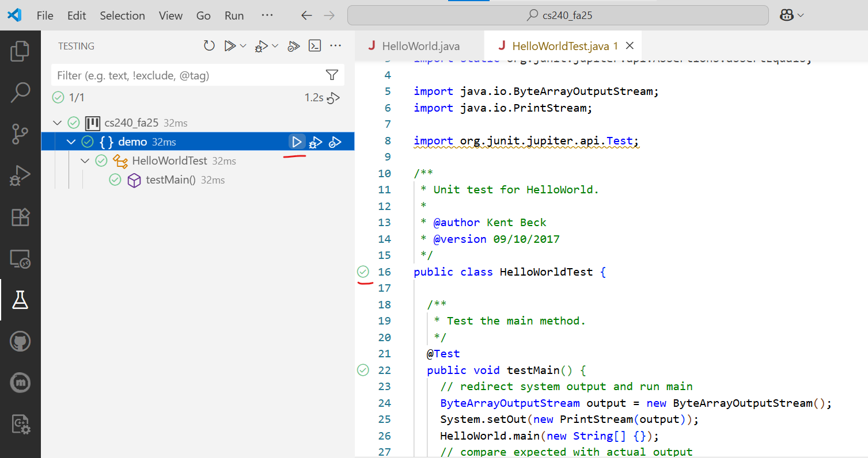The image size is (868, 458).
Task: Click 'public class HelloWorldTest' on line 16
Action: point(503,272)
